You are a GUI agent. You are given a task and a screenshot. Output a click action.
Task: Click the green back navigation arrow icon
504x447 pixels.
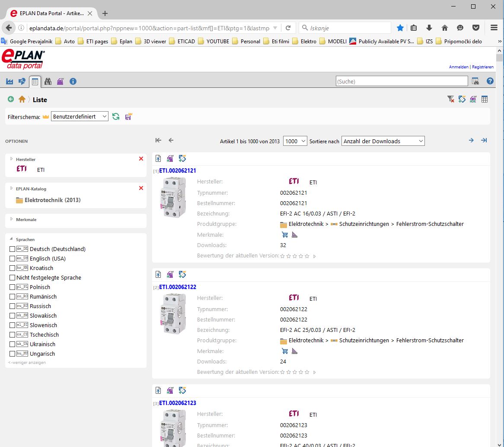tap(10, 99)
